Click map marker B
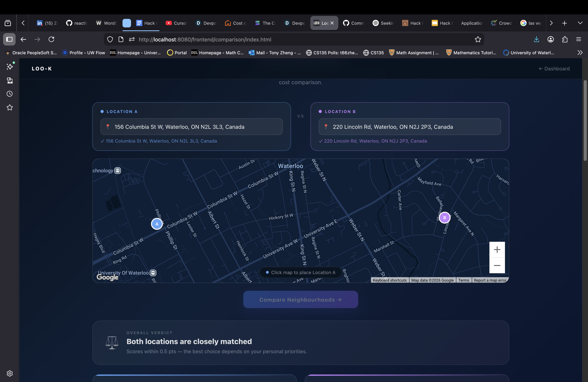 coord(444,218)
